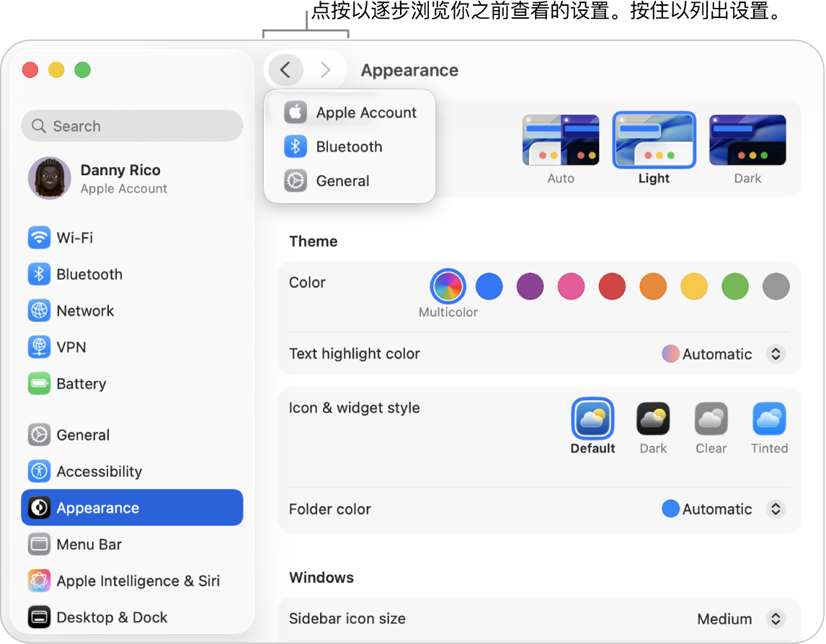Viewport: 826px width, 644px height.
Task: Open Desktop & Dock settings
Action: pyautogui.click(x=112, y=617)
